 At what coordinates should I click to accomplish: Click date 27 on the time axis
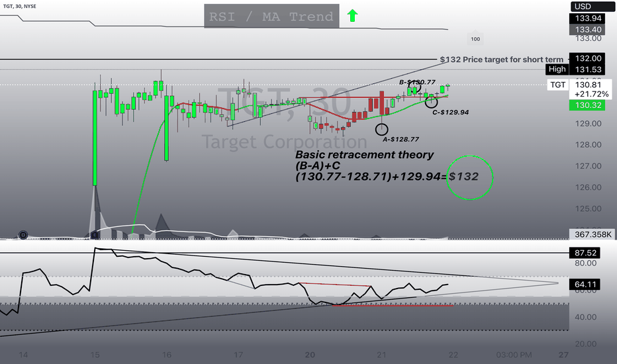pyautogui.click(x=563, y=355)
